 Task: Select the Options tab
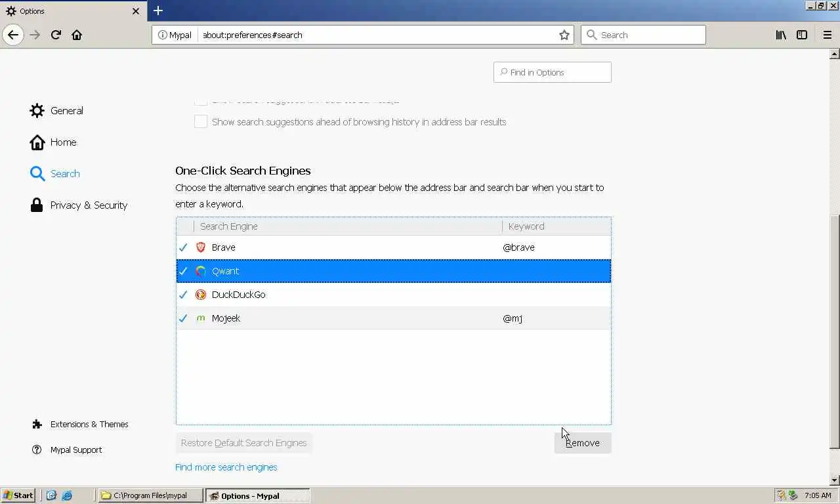(x=73, y=11)
